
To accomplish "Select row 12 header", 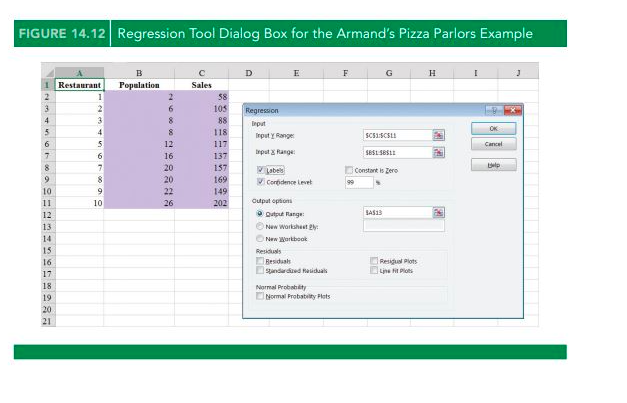I will (x=48, y=215).
